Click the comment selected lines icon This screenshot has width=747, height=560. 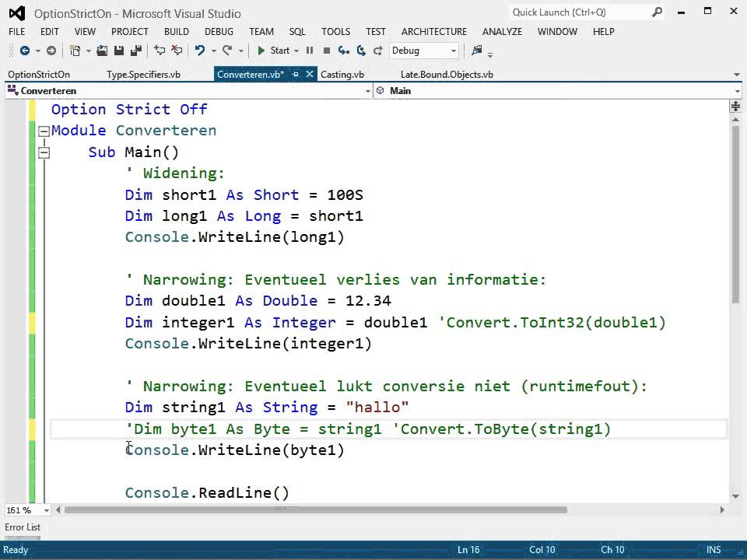pos(160,51)
